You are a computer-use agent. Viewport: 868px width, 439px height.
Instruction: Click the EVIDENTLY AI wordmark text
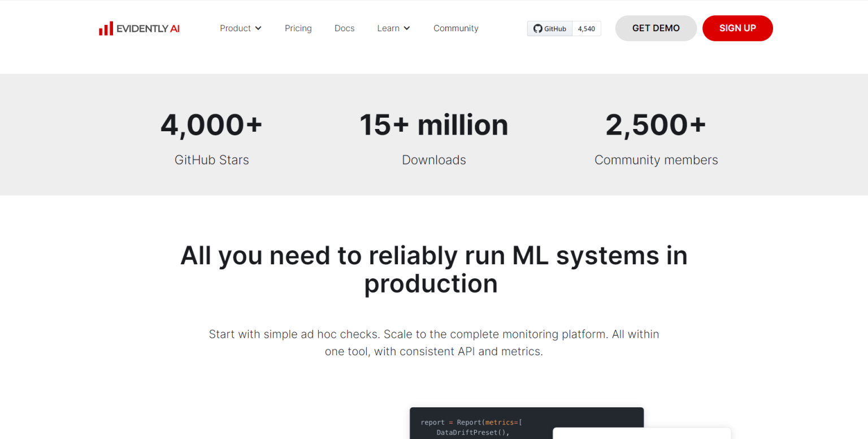point(148,29)
